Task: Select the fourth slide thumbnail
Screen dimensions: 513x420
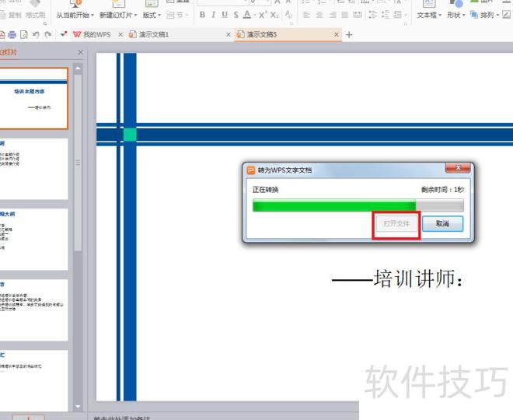Action: coord(33,310)
